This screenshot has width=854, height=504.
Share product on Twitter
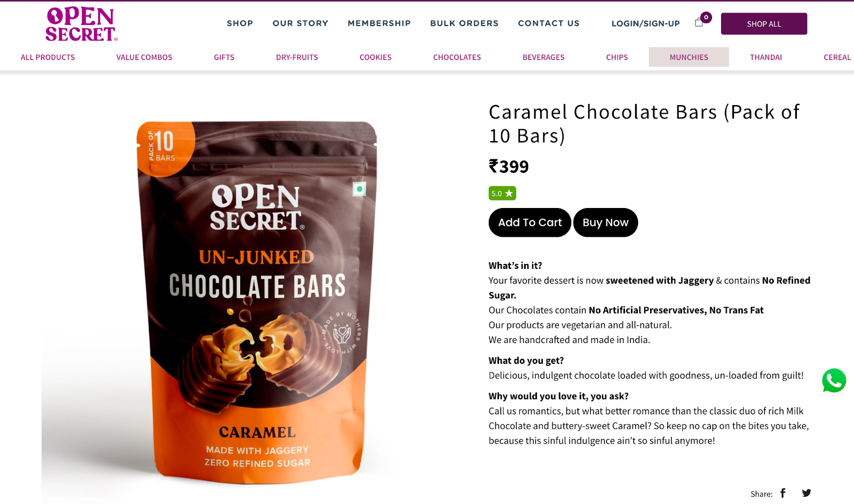click(806, 493)
